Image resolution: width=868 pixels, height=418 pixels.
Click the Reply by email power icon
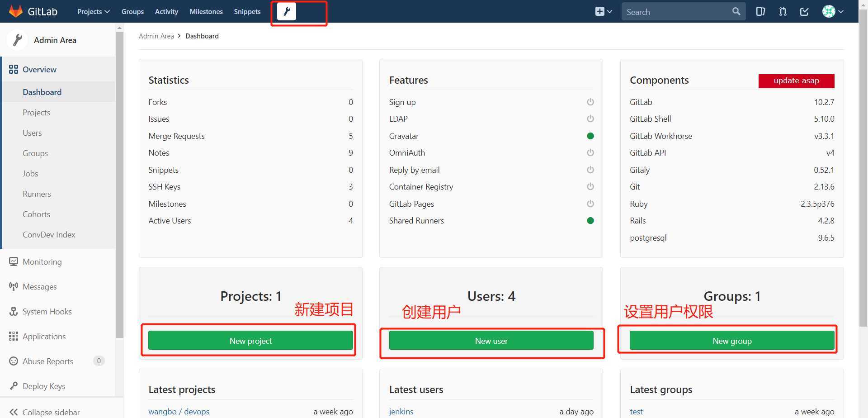point(590,170)
